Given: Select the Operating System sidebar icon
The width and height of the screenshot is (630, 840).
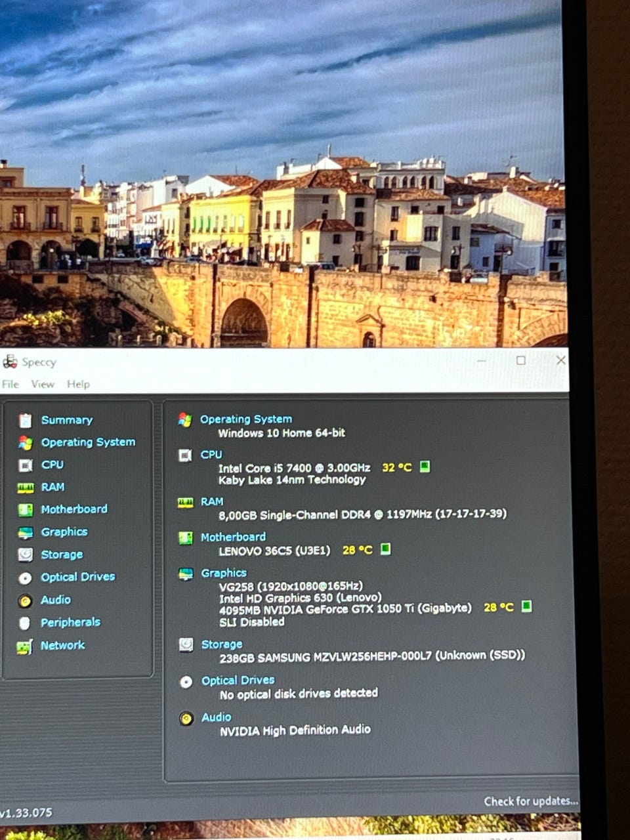Looking at the screenshot, I should tap(25, 442).
